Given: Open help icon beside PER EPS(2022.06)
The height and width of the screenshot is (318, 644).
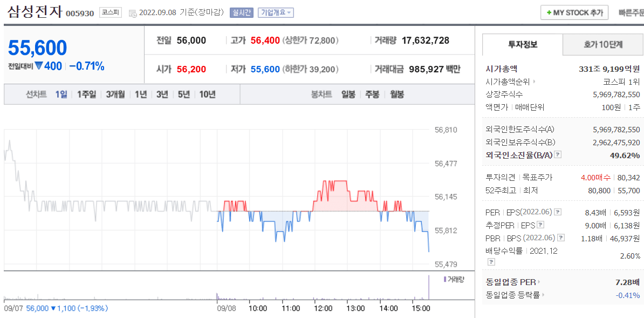Looking at the screenshot, I should pyautogui.click(x=557, y=212).
